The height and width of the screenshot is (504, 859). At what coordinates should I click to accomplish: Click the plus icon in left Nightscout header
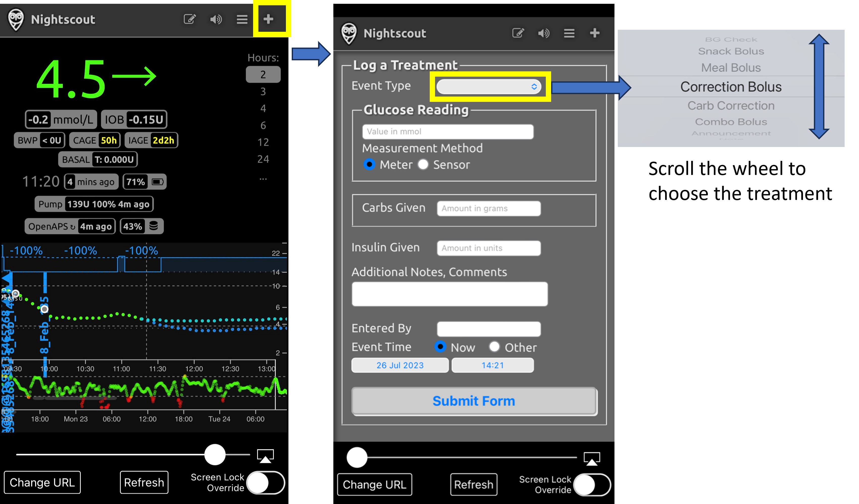pyautogui.click(x=268, y=19)
